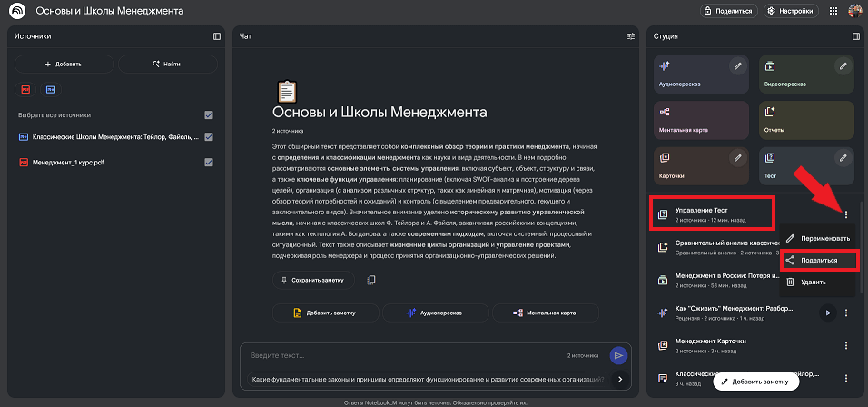The image size is (868, 407).
Task: Click the Найти sources button
Action: pos(168,64)
